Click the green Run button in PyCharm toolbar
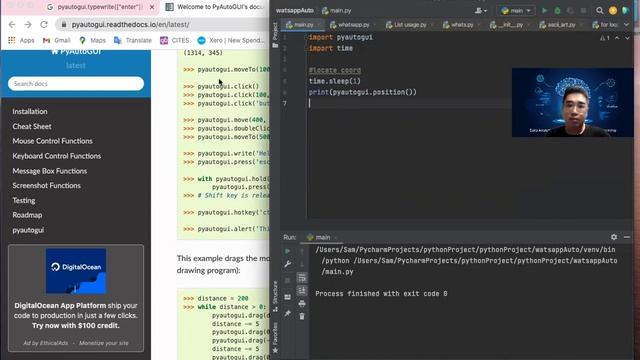The height and width of the screenshot is (360, 640). [x=544, y=11]
